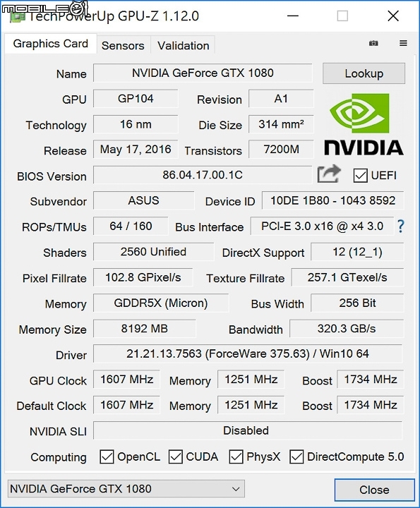Select the Graphics Card tab

[51, 44]
